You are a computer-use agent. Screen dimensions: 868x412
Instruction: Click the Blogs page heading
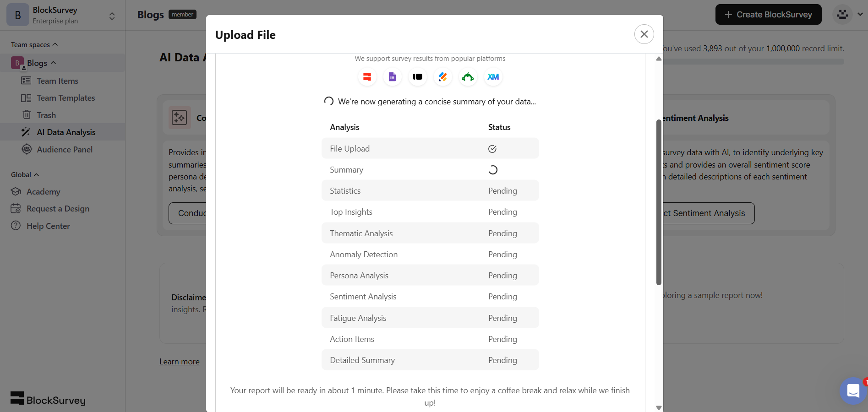tap(150, 15)
